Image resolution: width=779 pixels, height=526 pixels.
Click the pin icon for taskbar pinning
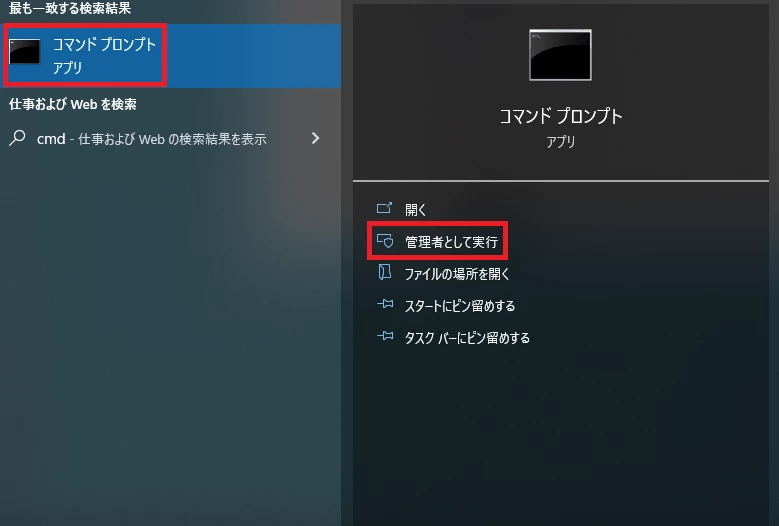385,336
